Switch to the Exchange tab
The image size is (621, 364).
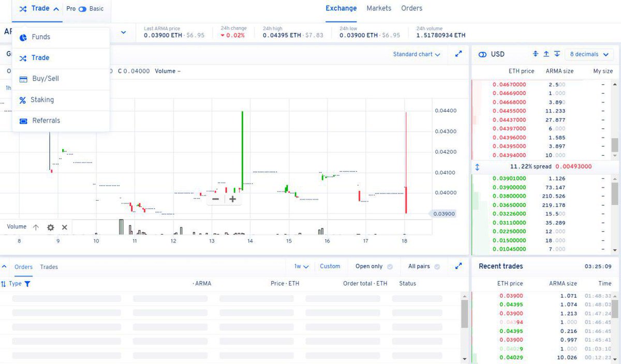(341, 8)
